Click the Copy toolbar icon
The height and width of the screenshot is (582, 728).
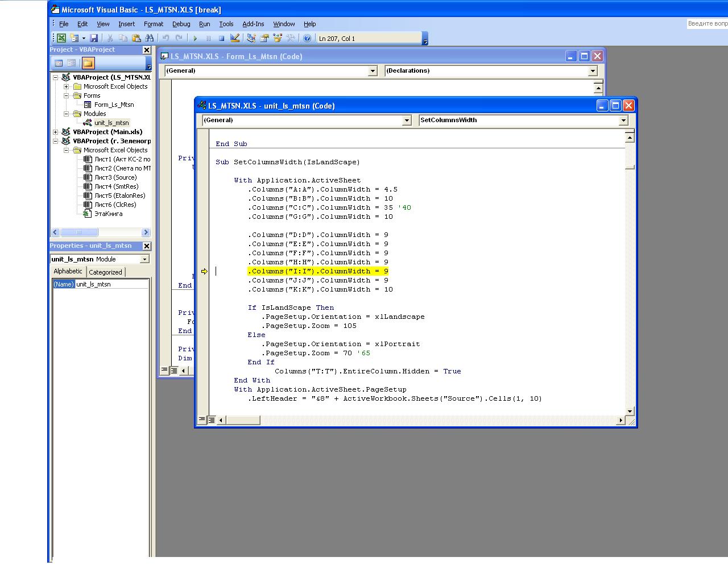point(123,38)
